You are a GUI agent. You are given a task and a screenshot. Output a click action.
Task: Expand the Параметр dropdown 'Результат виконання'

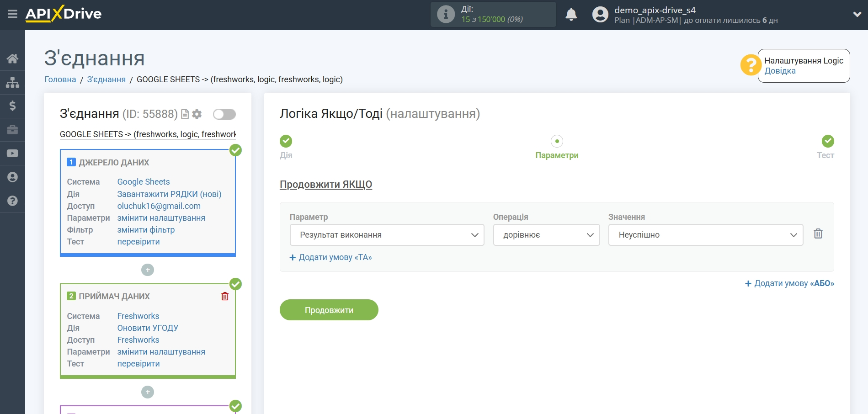[x=387, y=235]
